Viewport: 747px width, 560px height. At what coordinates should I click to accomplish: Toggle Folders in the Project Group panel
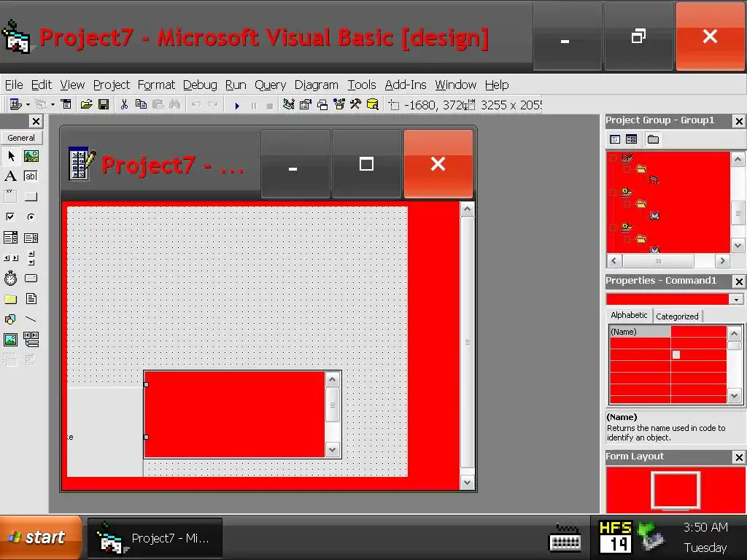click(653, 139)
